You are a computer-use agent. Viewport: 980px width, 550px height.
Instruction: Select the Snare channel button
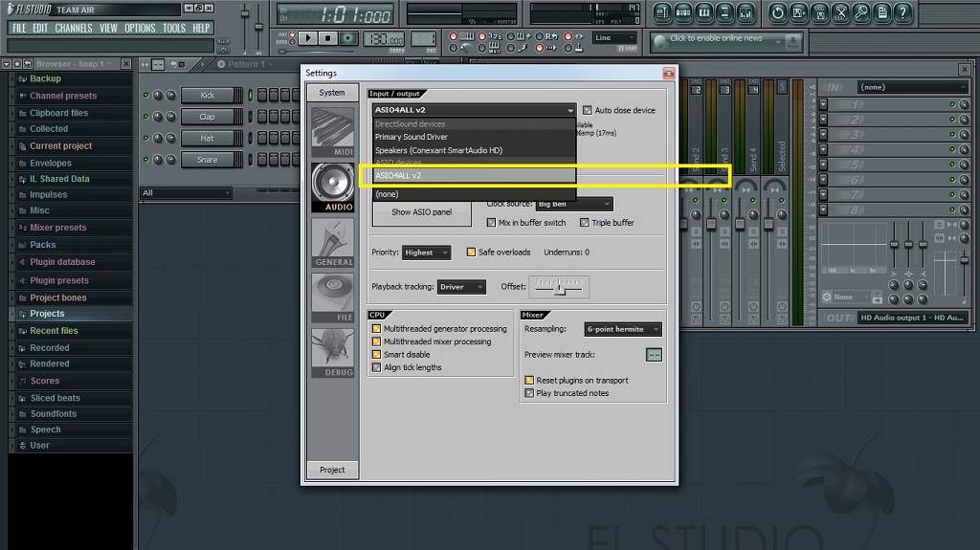pyautogui.click(x=208, y=160)
